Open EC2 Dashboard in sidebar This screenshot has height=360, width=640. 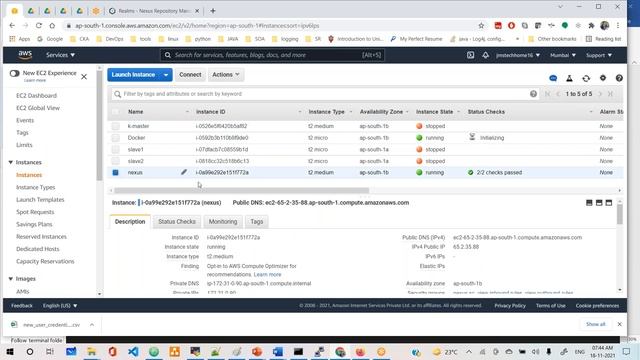[x=36, y=96]
